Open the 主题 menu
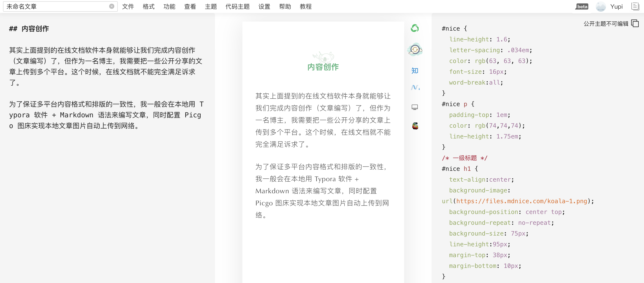This screenshot has height=283, width=644. [x=211, y=6]
